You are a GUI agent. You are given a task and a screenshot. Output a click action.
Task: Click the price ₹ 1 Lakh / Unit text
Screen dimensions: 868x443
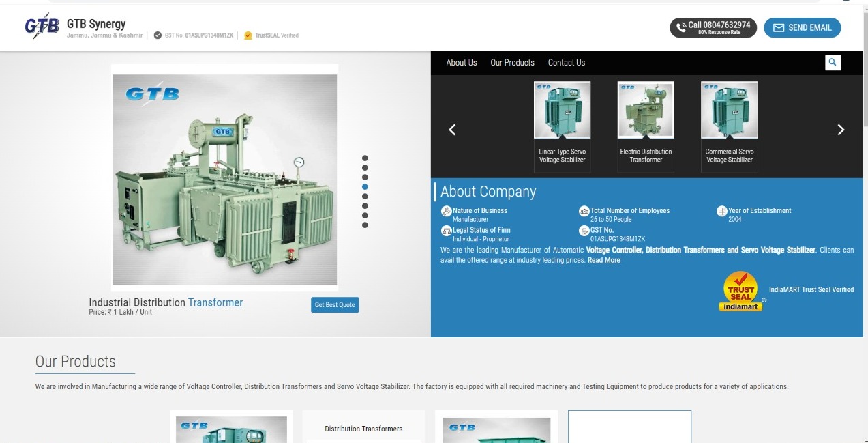121,312
